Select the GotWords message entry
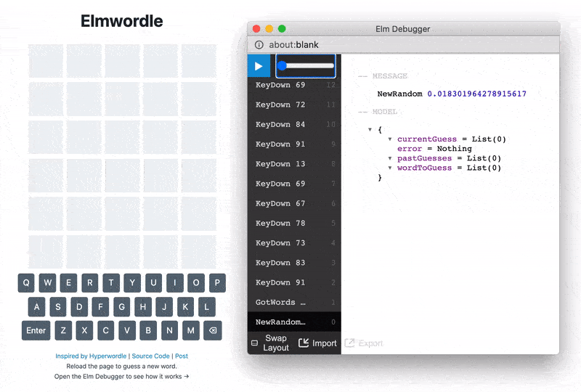 [294, 302]
